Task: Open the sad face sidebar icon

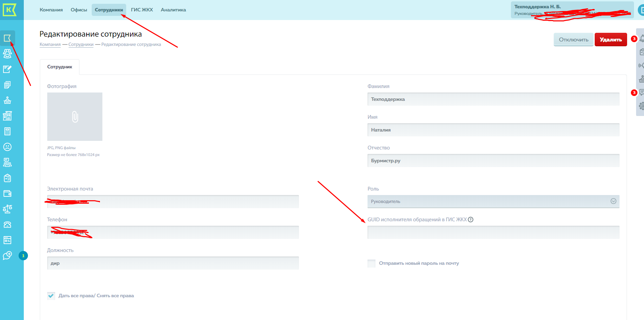Action: [7, 147]
